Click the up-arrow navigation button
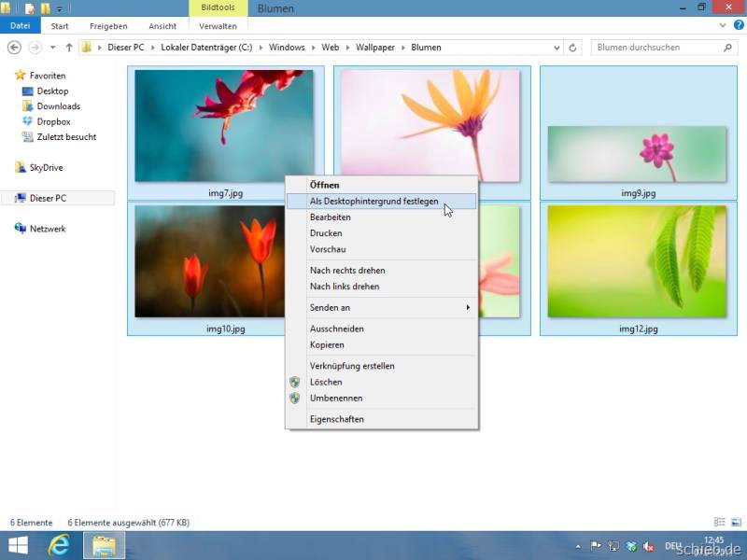This screenshot has height=560, width=747. [68, 48]
